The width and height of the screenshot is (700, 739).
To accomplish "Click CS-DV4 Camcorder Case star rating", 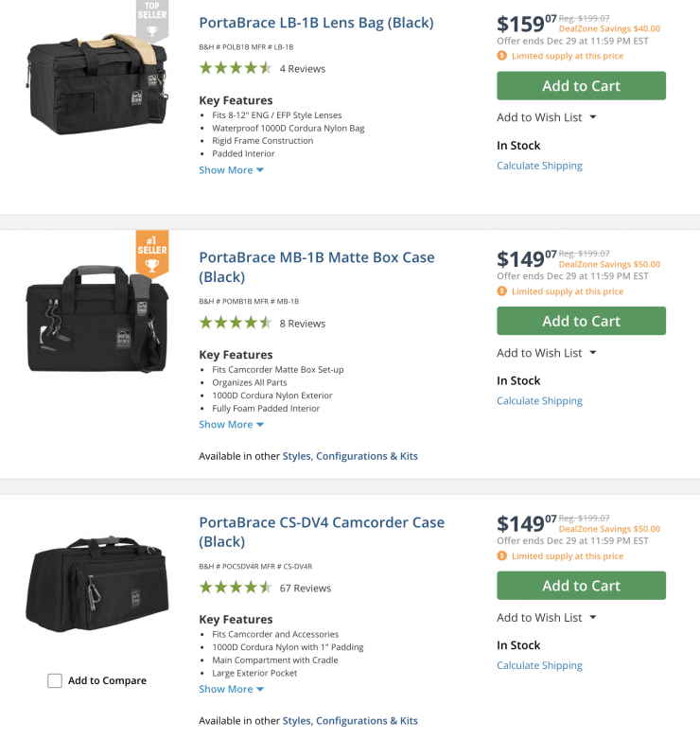I will pyautogui.click(x=235, y=588).
